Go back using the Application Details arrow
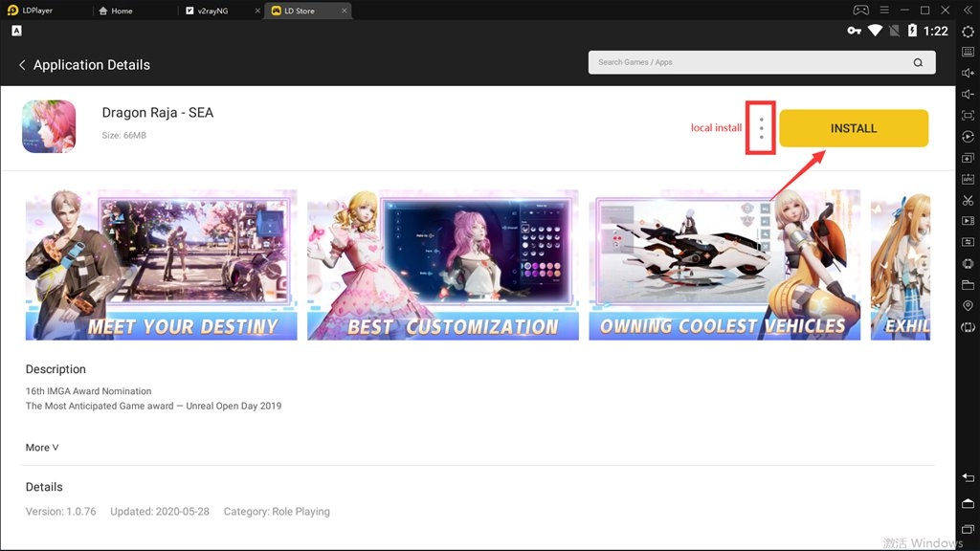980x551 pixels. tap(22, 65)
